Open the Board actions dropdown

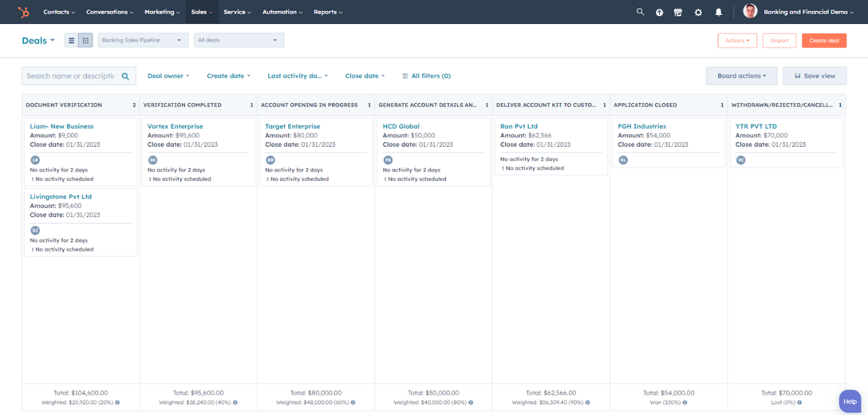click(x=742, y=76)
